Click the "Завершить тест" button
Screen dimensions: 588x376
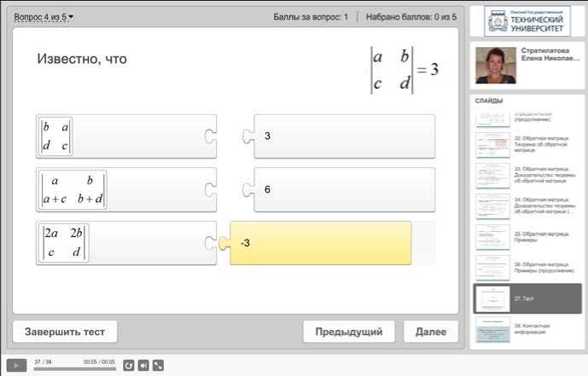tap(65, 332)
